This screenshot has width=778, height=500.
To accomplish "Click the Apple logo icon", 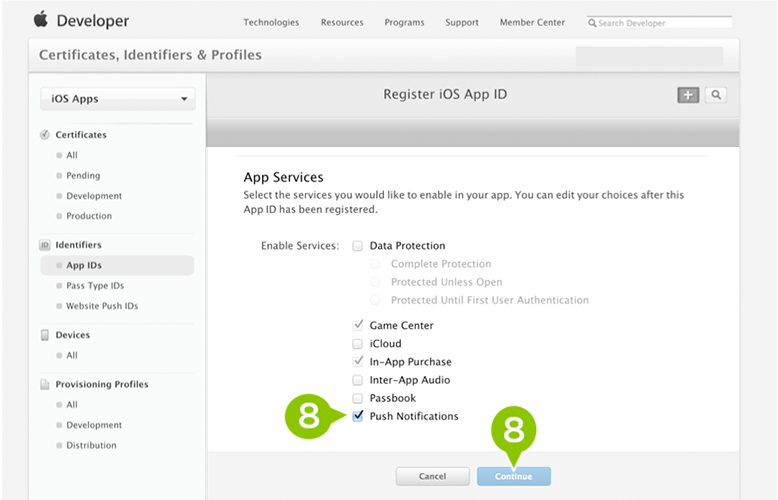I will pyautogui.click(x=41, y=20).
